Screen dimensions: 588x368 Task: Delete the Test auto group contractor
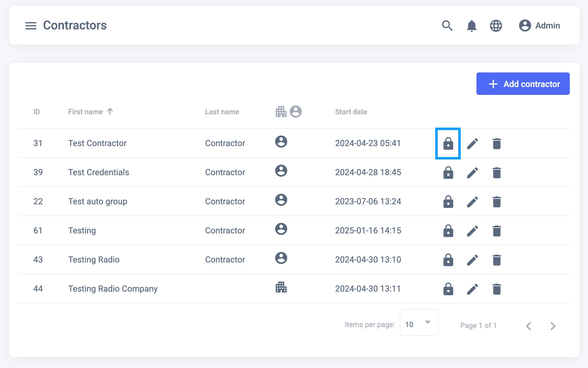[496, 202]
